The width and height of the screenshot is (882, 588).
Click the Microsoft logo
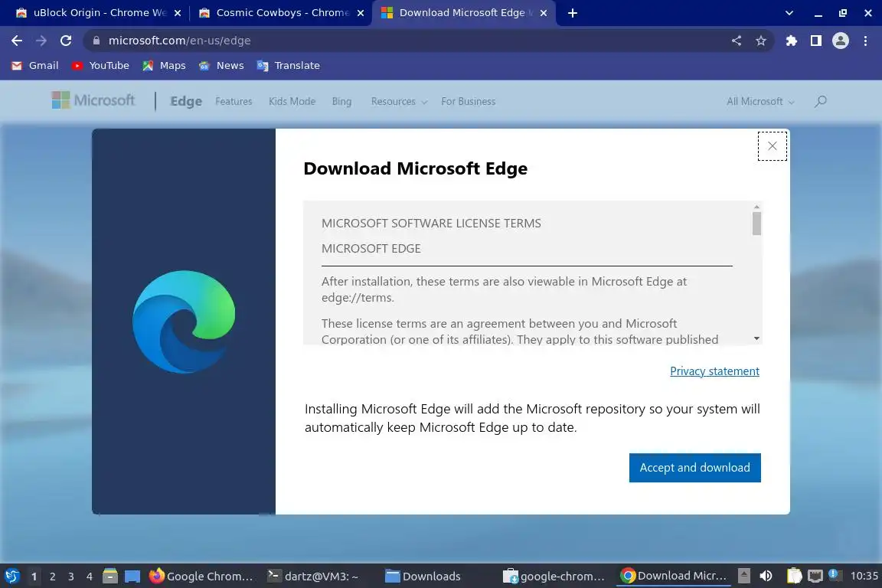93,101
